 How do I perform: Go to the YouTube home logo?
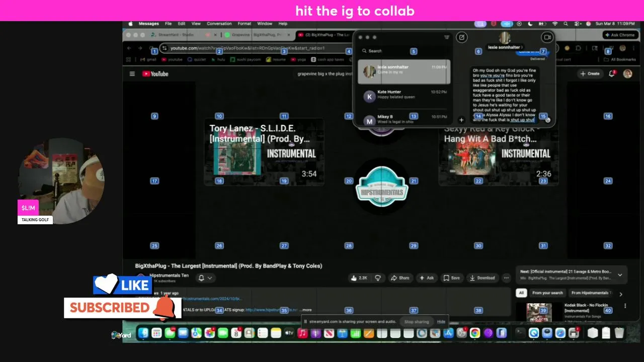point(155,74)
